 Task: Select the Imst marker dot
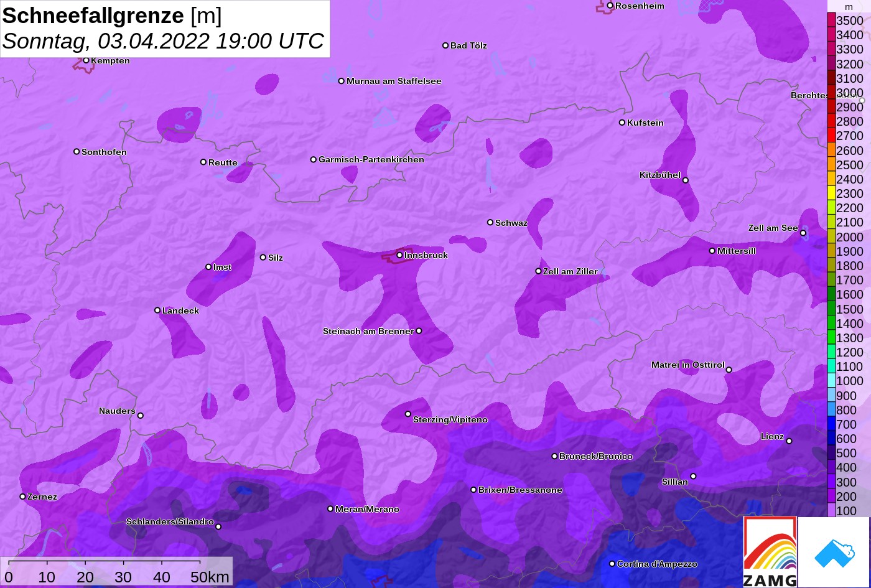[x=208, y=267]
